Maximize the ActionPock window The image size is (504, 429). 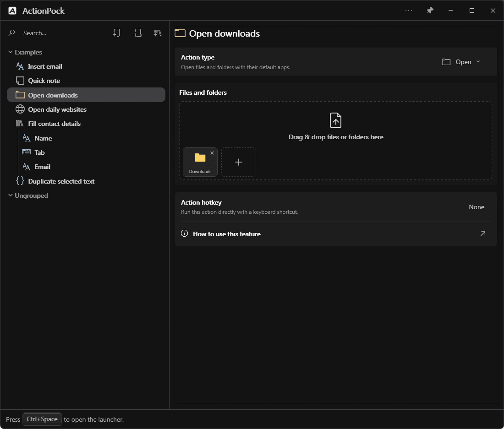pyautogui.click(x=472, y=11)
